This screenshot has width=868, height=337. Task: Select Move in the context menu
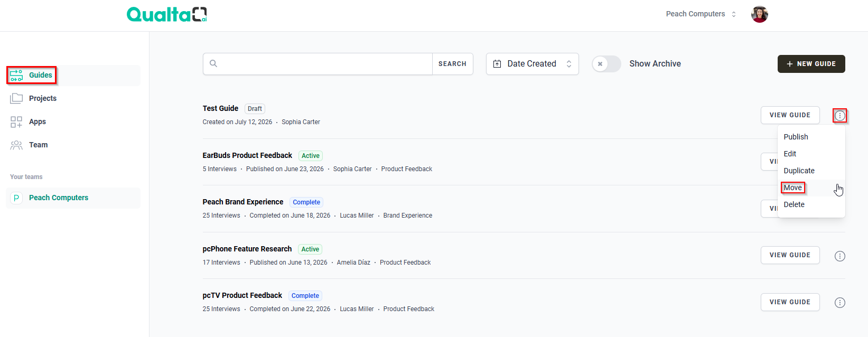pos(811,188)
